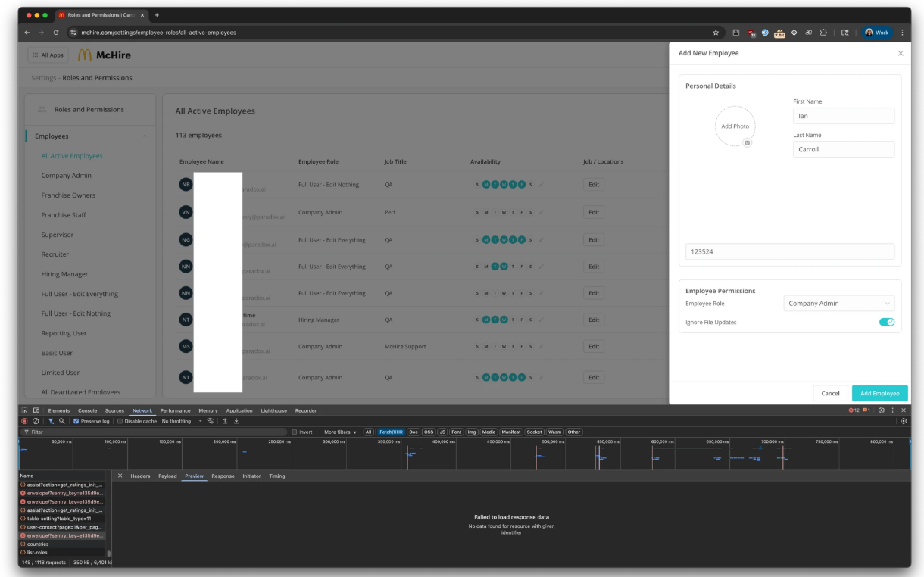This screenshot has height=577, width=924.
Task: Expand the More filters dropdown
Action: 340,432
